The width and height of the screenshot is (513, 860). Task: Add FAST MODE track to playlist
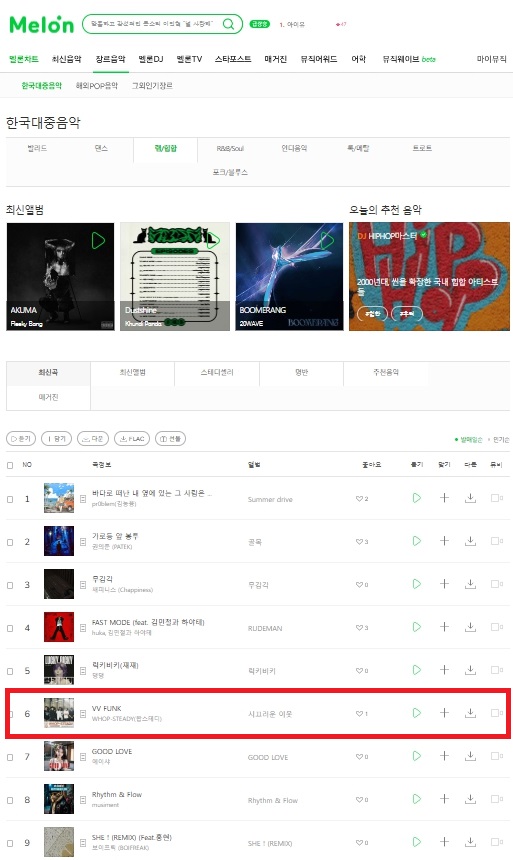[444, 627]
